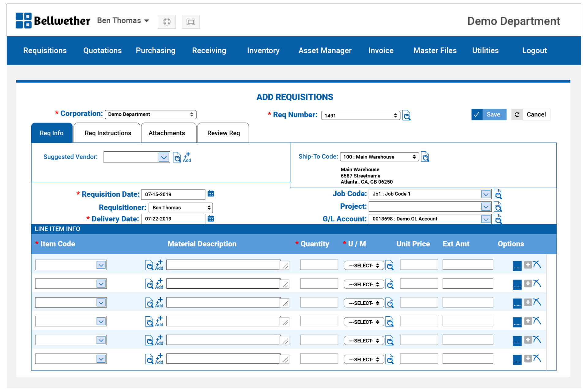Click the refresh icon next to Cancel
The height and width of the screenshot is (392, 588).
click(x=517, y=114)
